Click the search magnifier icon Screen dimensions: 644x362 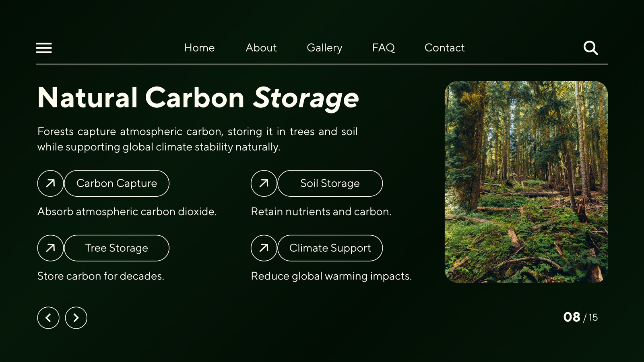click(x=590, y=48)
